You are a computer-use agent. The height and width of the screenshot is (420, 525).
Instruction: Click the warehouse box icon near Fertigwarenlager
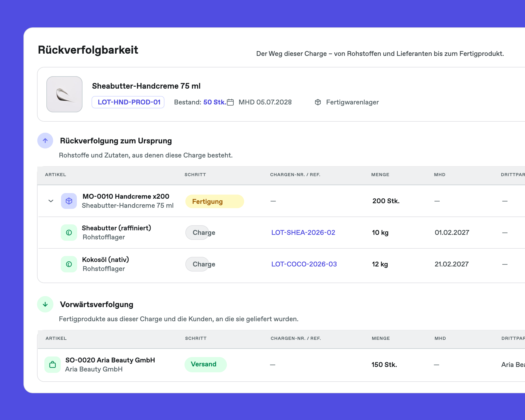[x=318, y=102]
